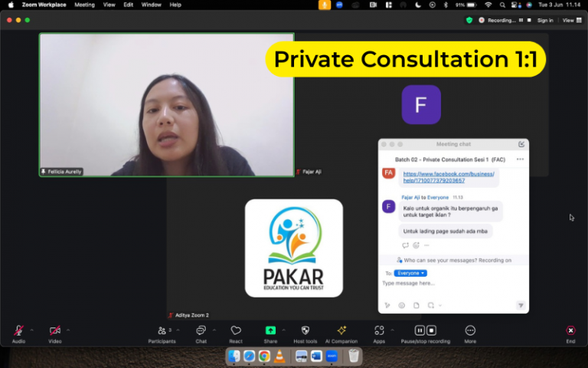Add emoji reaction to chat message
This screenshot has height=368, width=588.
pos(416,245)
